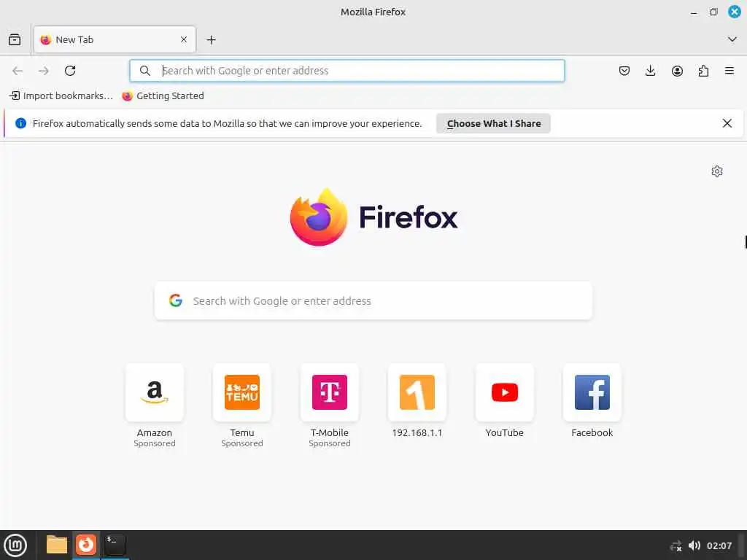Open the Files folder in taskbar
Viewport: 747px width, 560px height.
pos(57,545)
